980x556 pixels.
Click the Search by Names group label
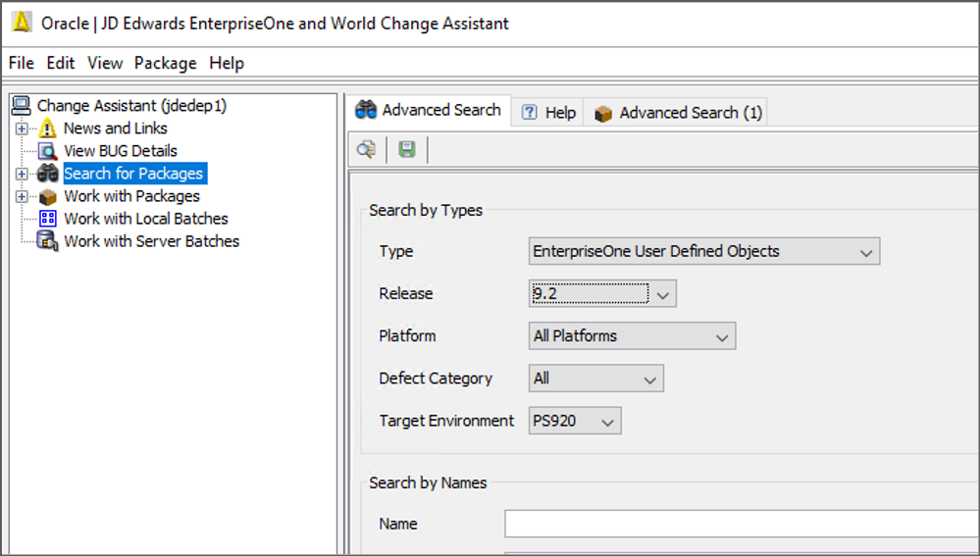tap(428, 482)
